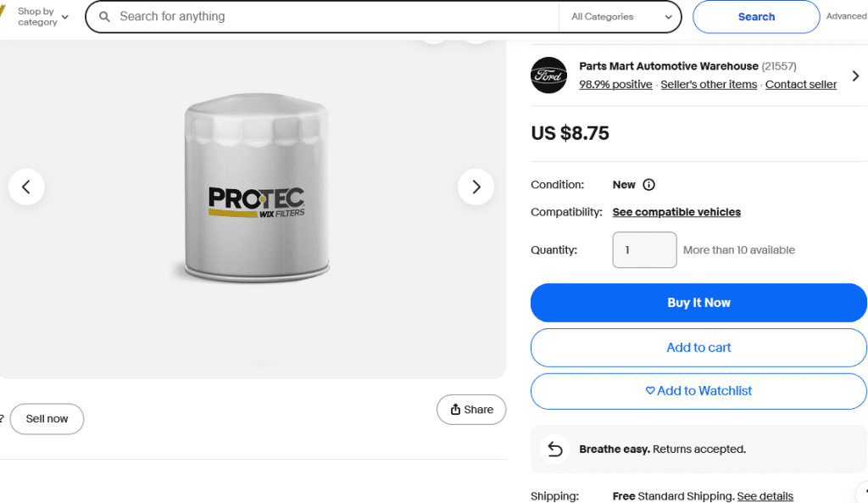This screenshot has height=503, width=868.
Task: Add the oil filter to cart
Action: tap(698, 347)
